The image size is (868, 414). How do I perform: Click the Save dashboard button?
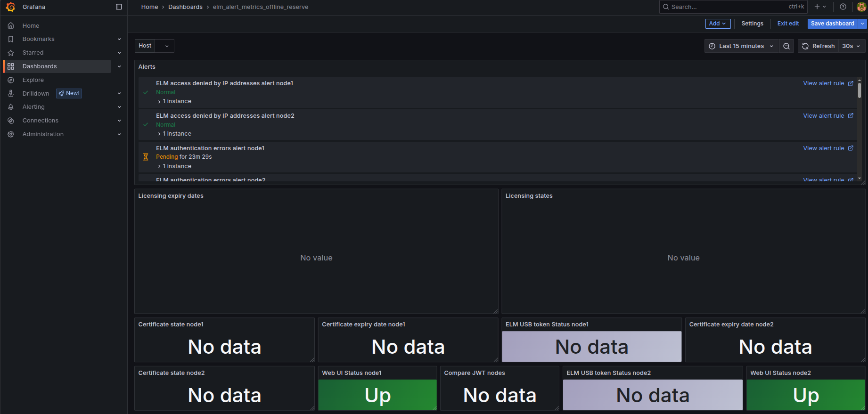pyautogui.click(x=833, y=24)
